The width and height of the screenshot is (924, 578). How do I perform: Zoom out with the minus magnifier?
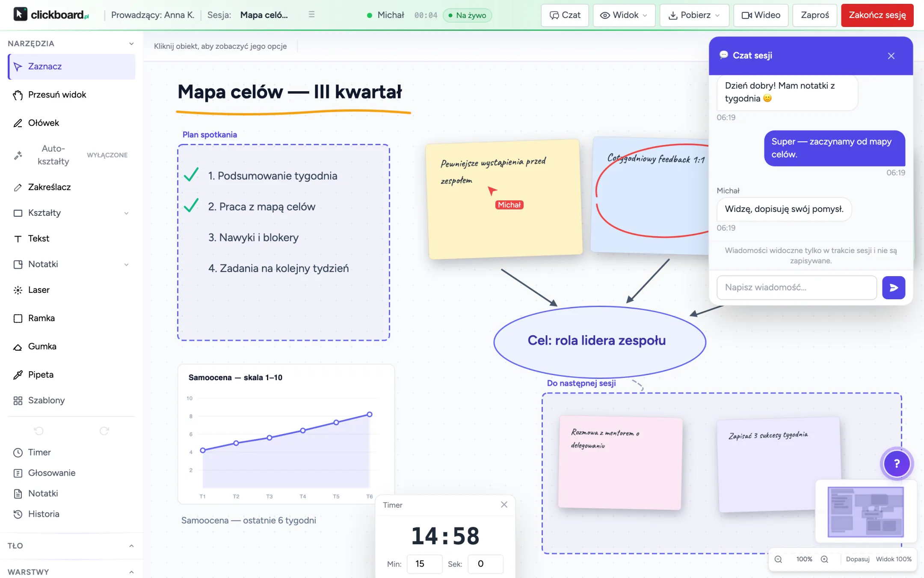coord(778,559)
